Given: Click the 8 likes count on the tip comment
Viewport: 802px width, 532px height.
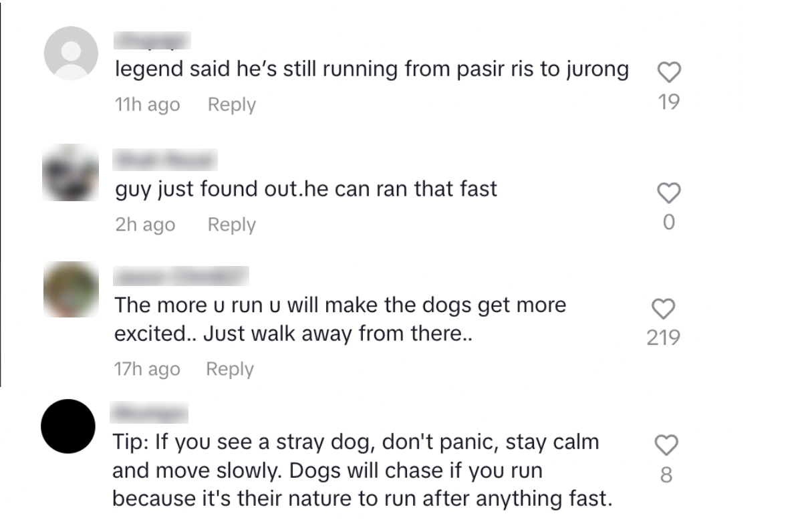Looking at the screenshot, I should [666, 475].
